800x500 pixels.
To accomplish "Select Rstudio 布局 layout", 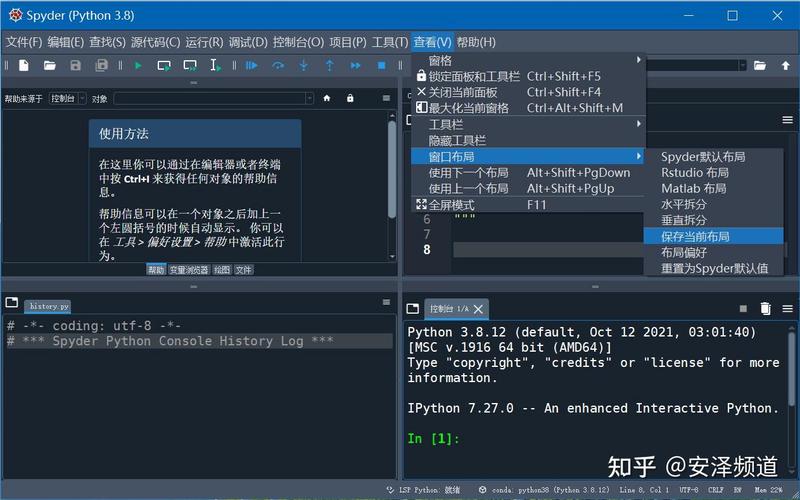I will point(714,172).
